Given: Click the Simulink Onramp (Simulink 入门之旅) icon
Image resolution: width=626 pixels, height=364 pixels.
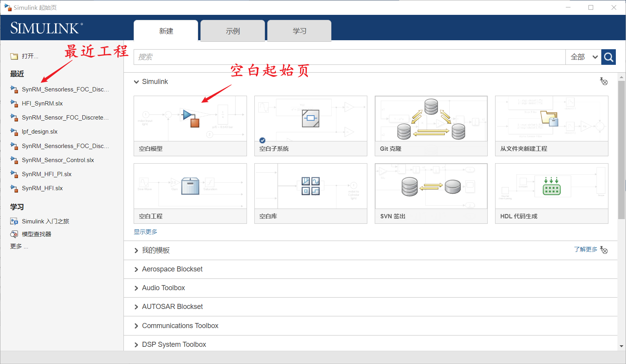Looking at the screenshot, I should (14, 221).
